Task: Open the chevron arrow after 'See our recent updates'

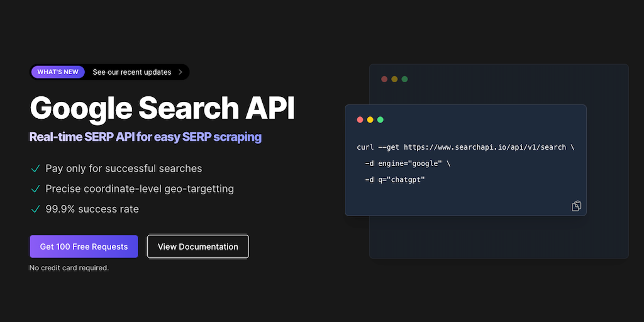Action: click(180, 72)
